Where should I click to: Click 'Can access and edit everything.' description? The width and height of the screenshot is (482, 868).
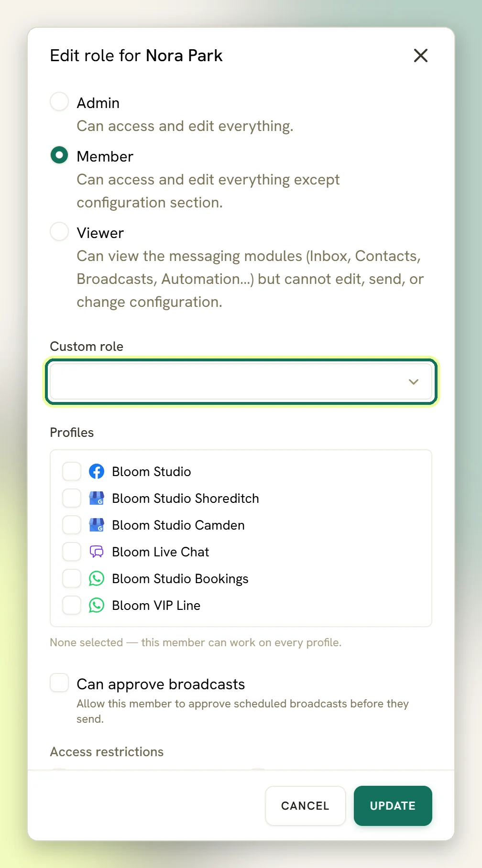point(185,126)
